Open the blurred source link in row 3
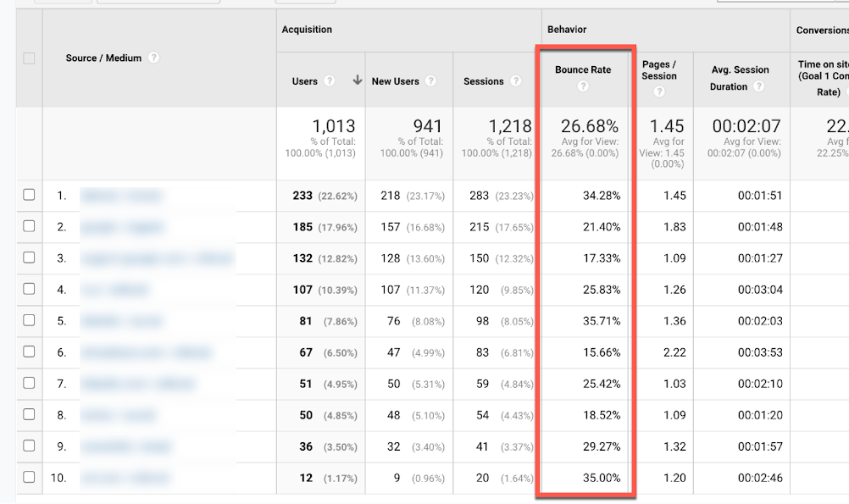Screen dimensions: 849x504 tap(157, 258)
